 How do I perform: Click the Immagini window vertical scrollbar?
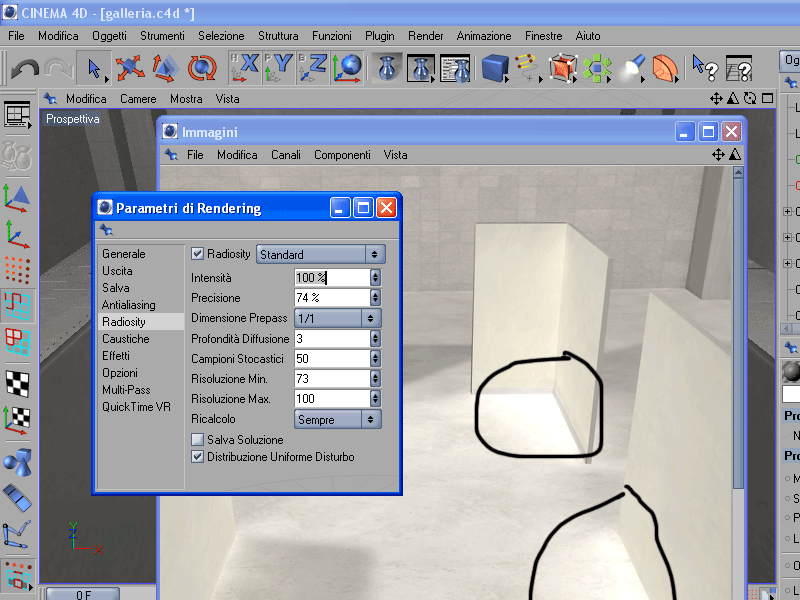click(x=738, y=327)
